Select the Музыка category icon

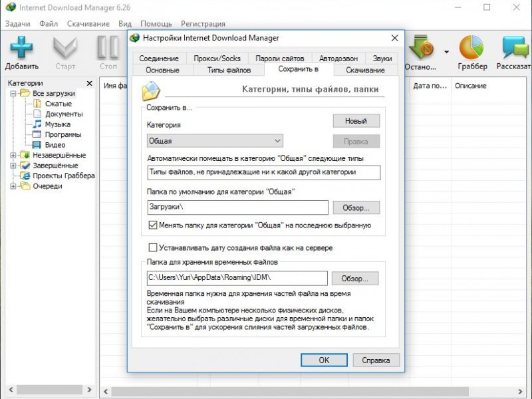(x=37, y=124)
